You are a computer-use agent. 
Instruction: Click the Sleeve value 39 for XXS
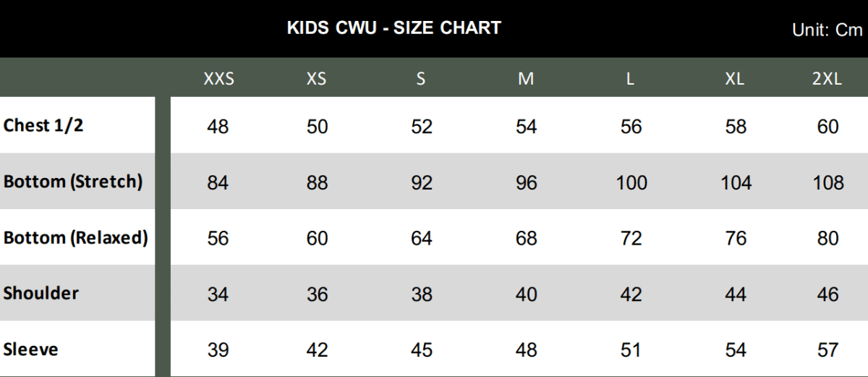[218, 350]
